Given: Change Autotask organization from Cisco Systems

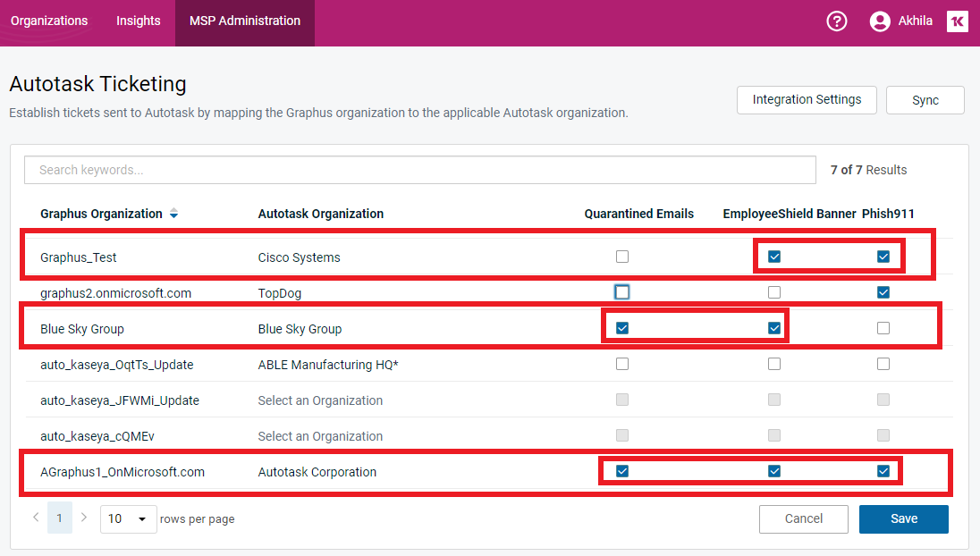Looking at the screenshot, I should tap(300, 257).
